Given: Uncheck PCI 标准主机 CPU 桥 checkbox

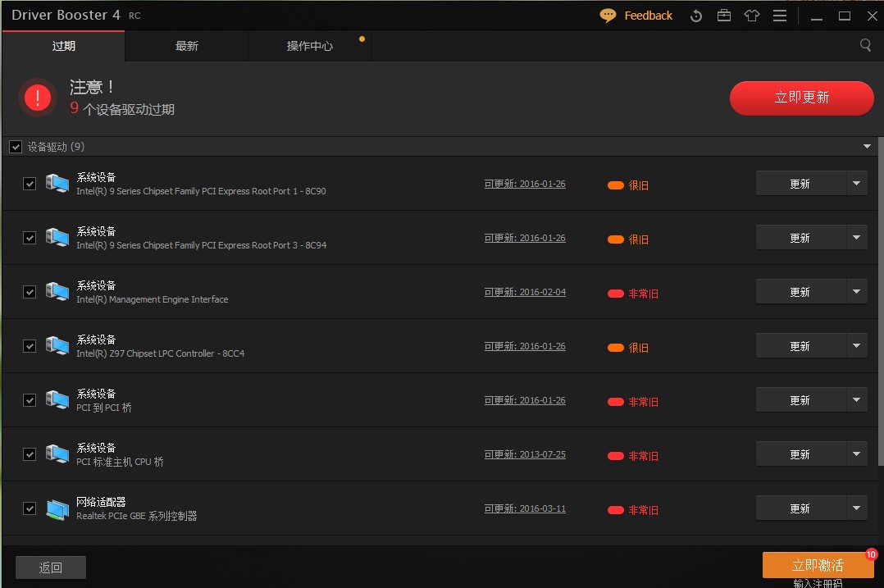Looking at the screenshot, I should [x=30, y=454].
